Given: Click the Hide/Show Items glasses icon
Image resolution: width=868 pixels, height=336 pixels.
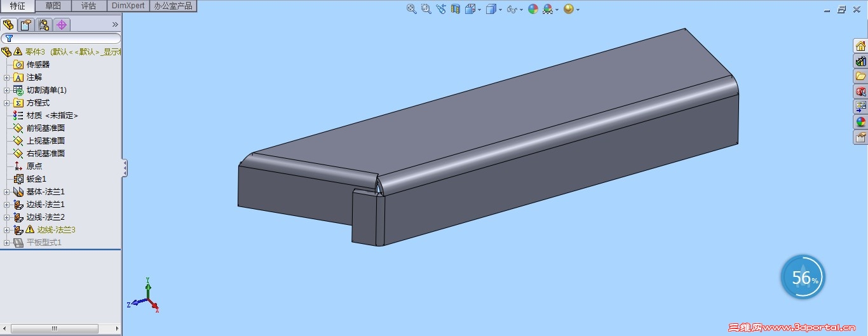Looking at the screenshot, I should [512, 9].
